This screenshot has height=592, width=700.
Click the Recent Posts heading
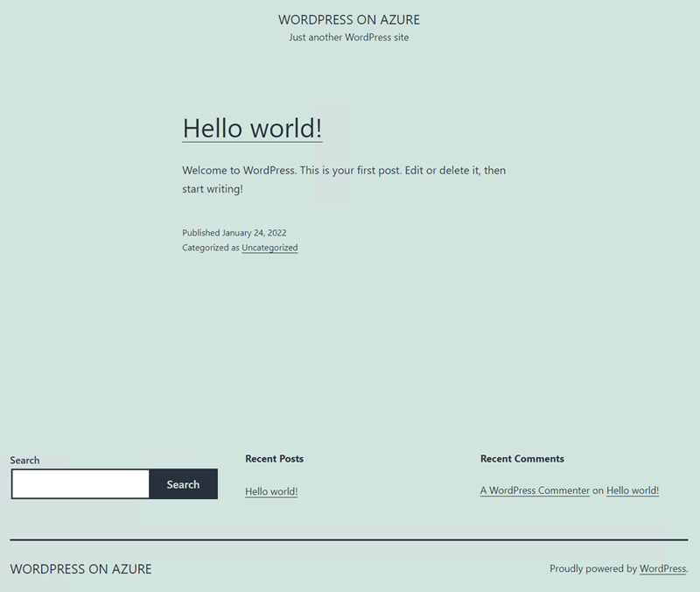coord(275,458)
